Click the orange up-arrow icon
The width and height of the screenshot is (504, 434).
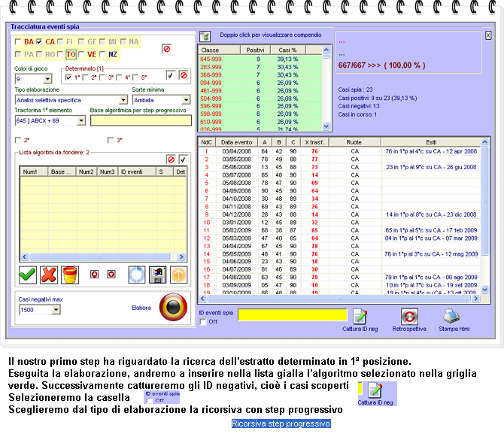(x=178, y=275)
